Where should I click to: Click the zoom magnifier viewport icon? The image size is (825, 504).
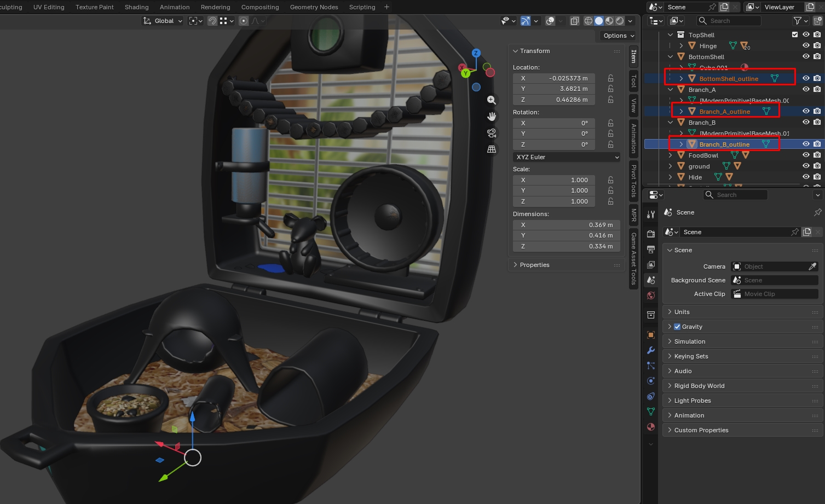pos(492,100)
